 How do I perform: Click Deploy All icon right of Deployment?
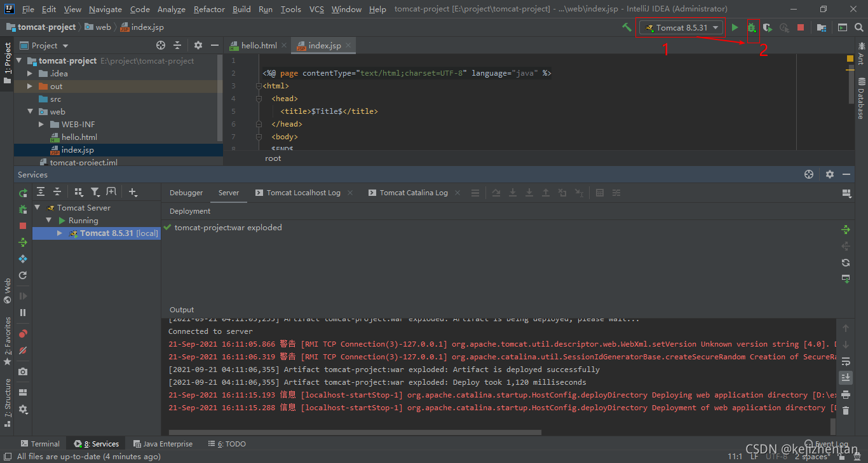846,230
